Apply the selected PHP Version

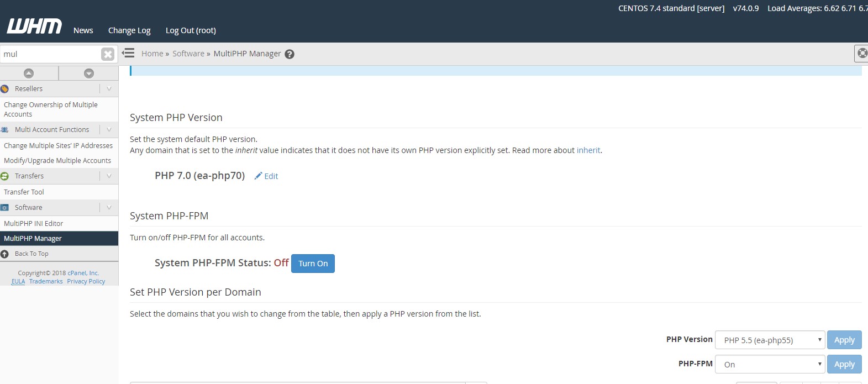pyautogui.click(x=844, y=340)
